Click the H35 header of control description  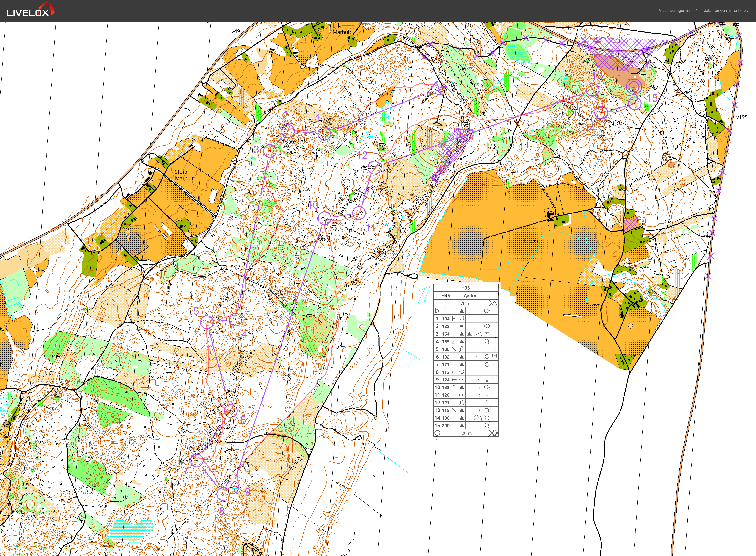click(466, 288)
